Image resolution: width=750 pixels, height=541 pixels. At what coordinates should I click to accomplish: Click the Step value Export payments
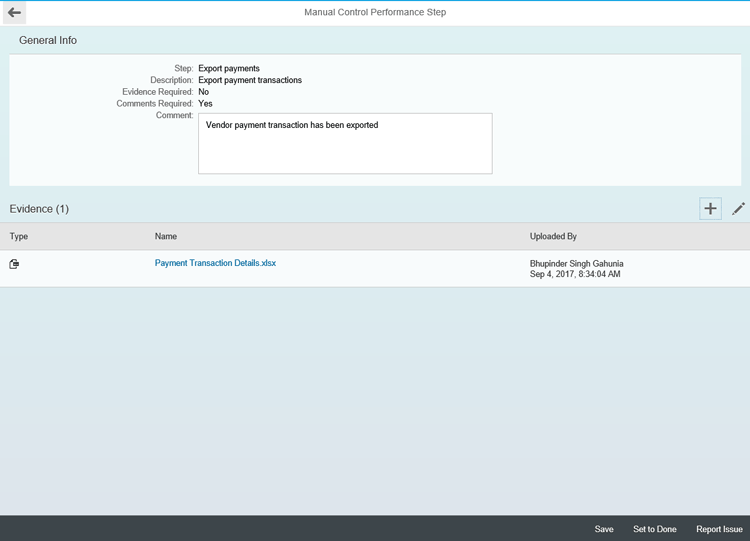(x=229, y=68)
